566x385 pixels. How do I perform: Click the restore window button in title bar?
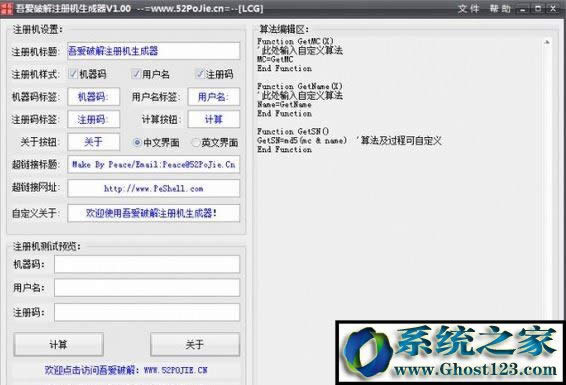pos(538,9)
